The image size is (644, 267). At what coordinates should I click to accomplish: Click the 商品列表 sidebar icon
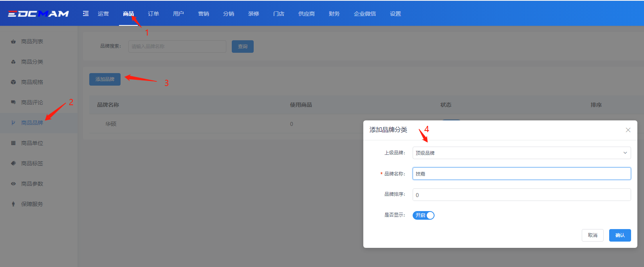(x=13, y=41)
